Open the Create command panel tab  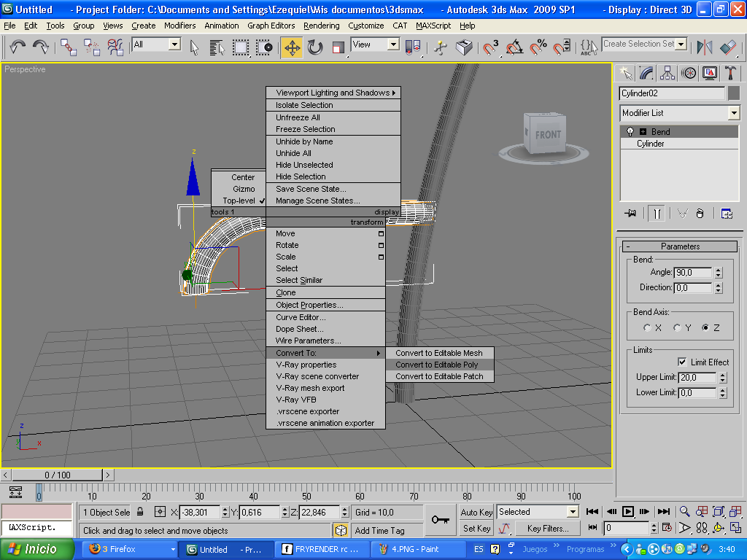click(x=625, y=73)
